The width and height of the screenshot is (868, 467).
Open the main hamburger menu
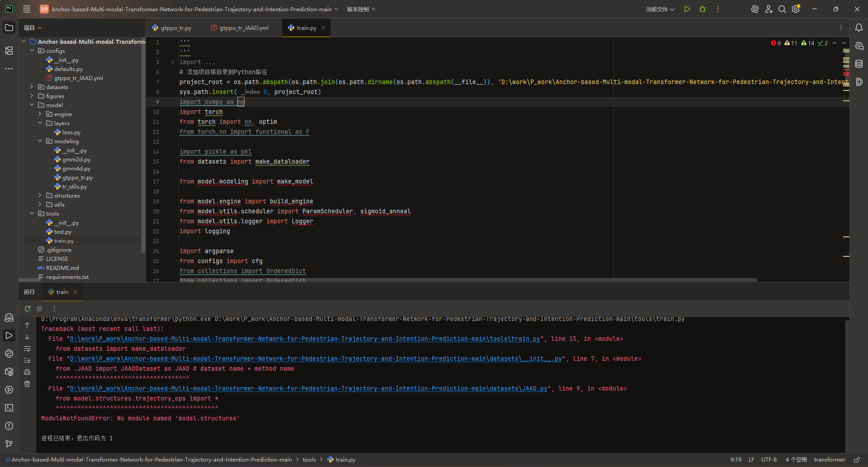point(27,9)
